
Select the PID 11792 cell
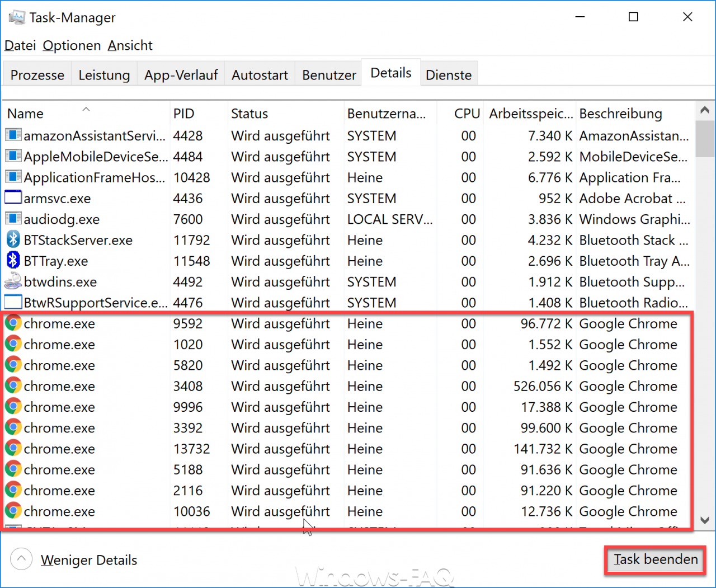click(x=192, y=240)
